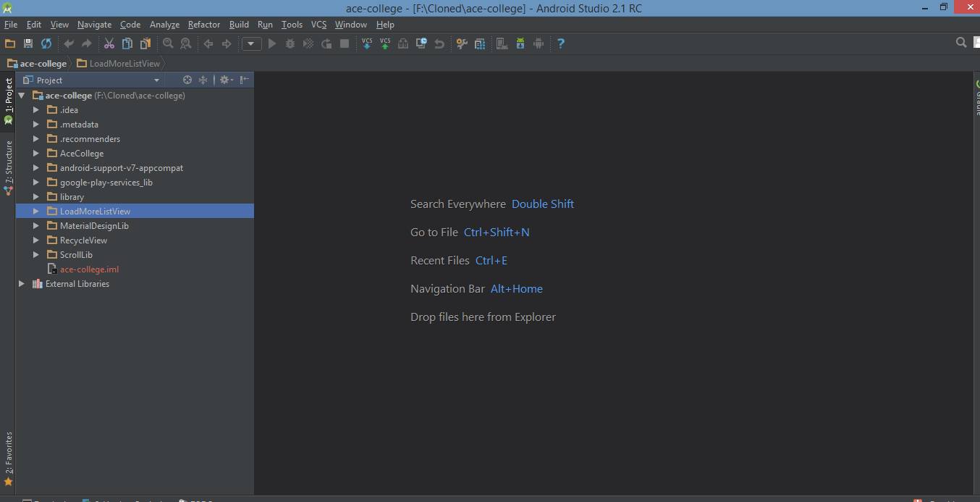
Task: Click the VCS Commit Changes icon
Action: click(x=385, y=43)
